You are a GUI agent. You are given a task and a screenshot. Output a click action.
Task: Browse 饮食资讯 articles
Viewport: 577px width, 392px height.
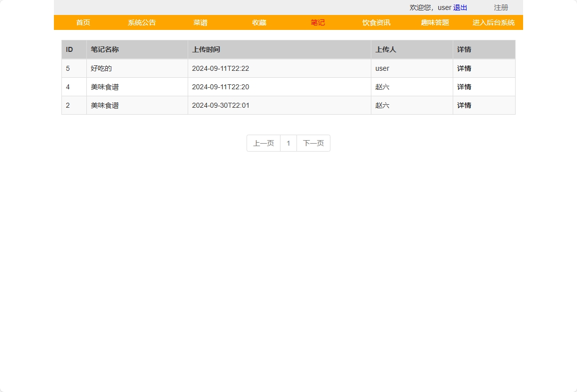click(x=376, y=22)
